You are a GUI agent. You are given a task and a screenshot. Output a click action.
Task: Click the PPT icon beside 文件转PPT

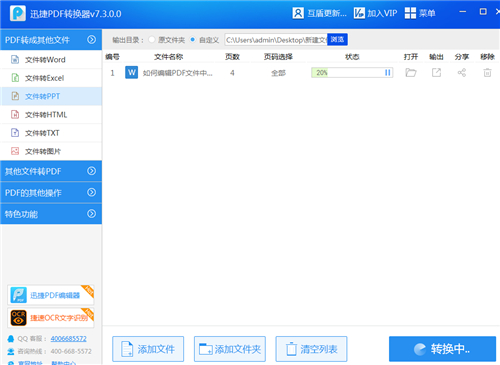pos(15,96)
